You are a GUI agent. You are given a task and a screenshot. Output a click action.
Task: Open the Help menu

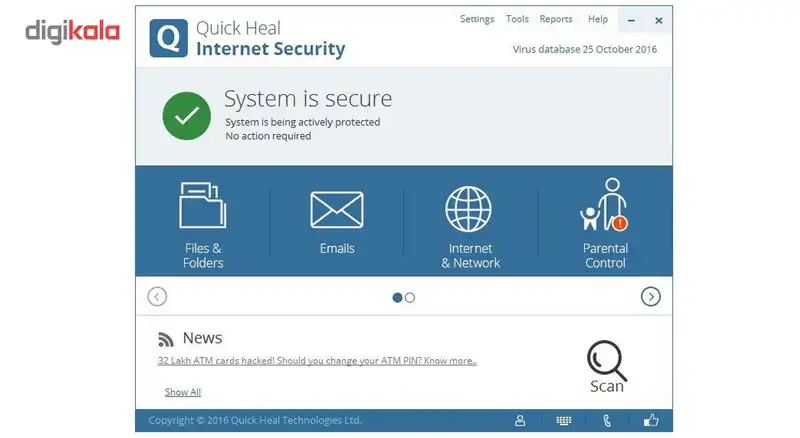[598, 19]
